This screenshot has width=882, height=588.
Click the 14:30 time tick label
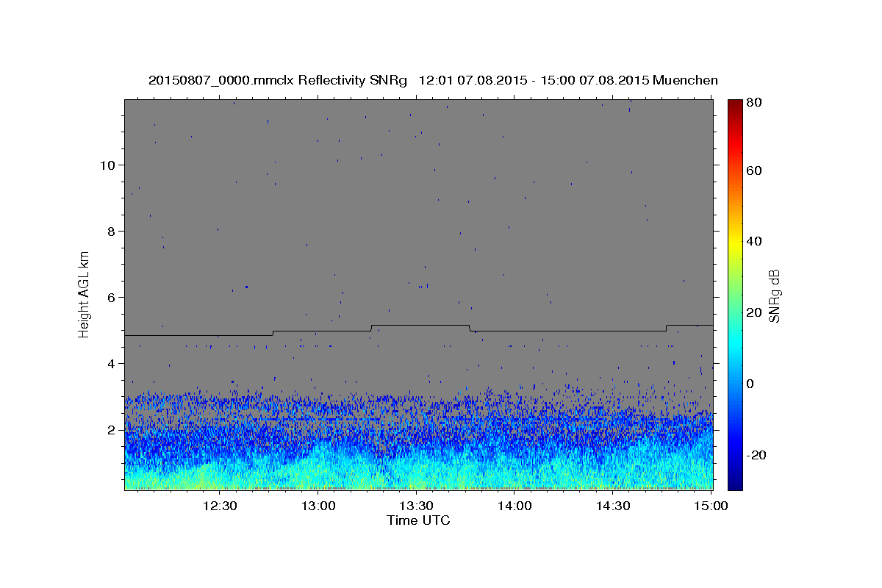click(613, 506)
